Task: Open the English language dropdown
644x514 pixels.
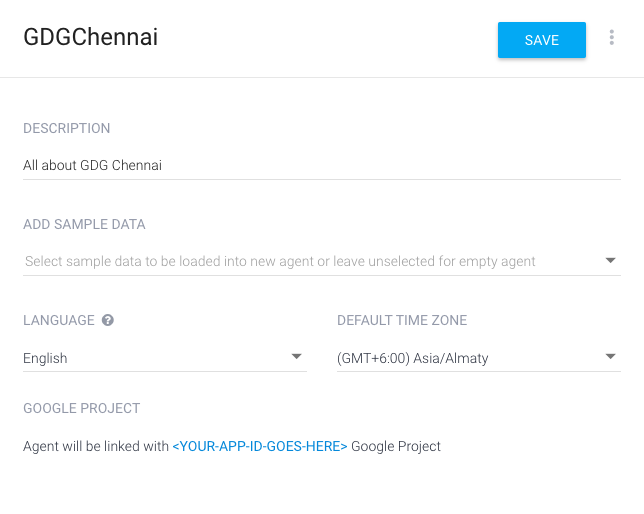Action: pyautogui.click(x=150, y=358)
